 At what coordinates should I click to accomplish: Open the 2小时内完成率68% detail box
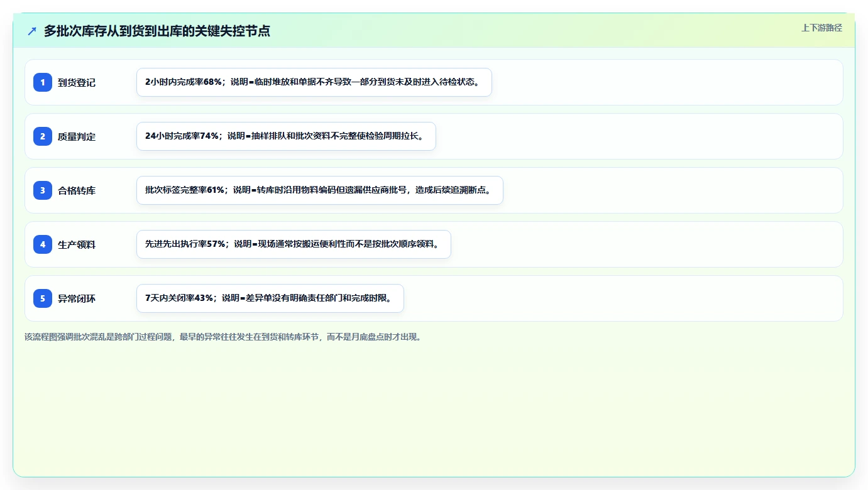click(314, 82)
